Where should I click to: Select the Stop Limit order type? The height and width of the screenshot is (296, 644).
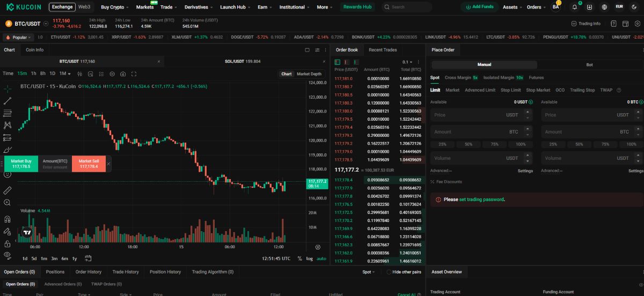tap(510, 90)
